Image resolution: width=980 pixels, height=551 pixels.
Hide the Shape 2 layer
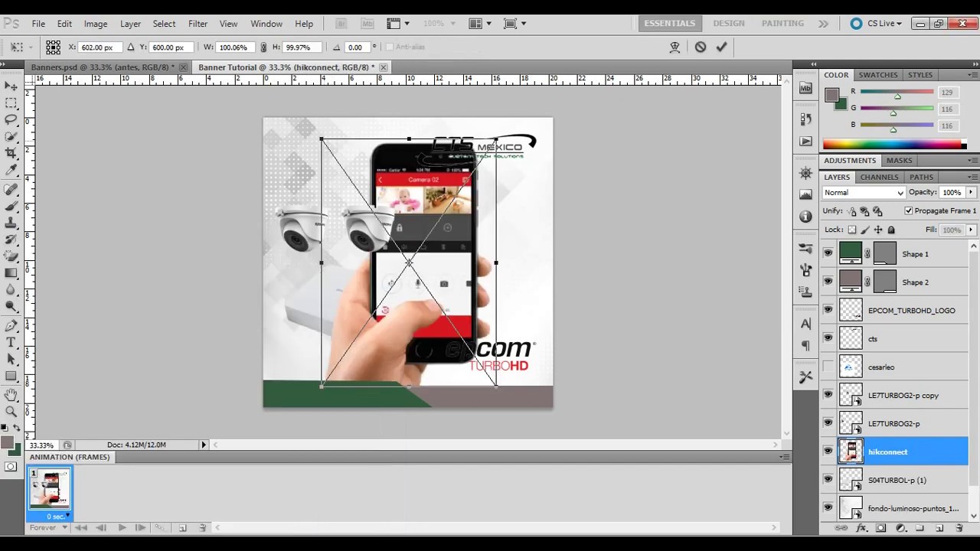pyautogui.click(x=828, y=282)
